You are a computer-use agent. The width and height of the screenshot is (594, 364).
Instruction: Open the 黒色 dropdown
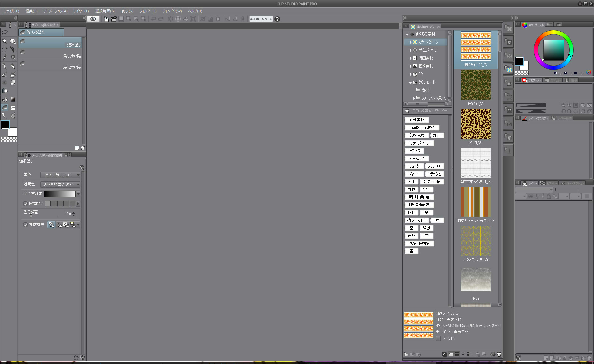point(60,175)
